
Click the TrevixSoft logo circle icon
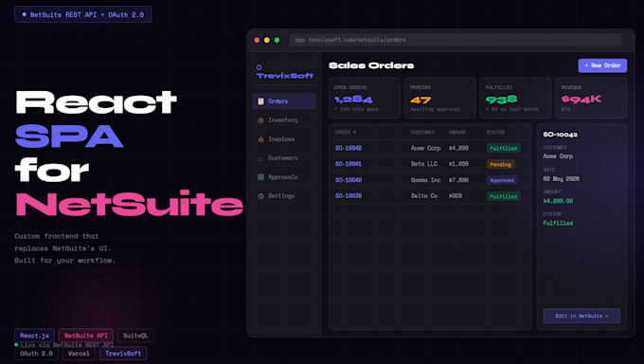point(259,67)
